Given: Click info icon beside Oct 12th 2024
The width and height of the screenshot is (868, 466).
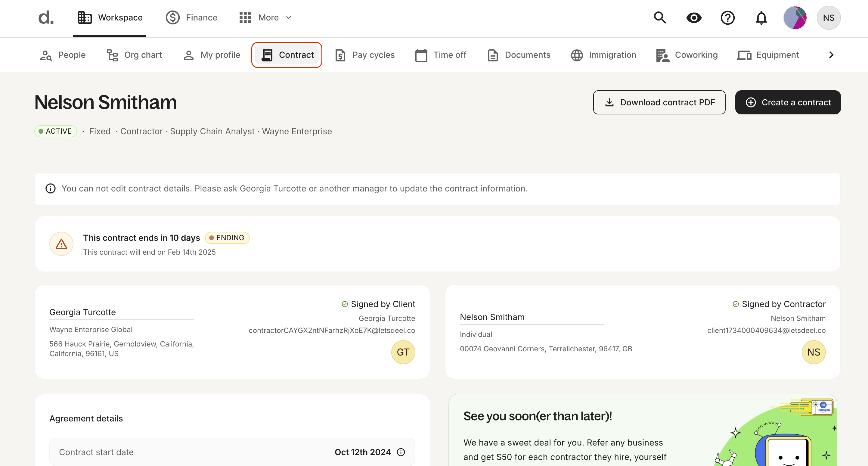Looking at the screenshot, I should 401,452.
